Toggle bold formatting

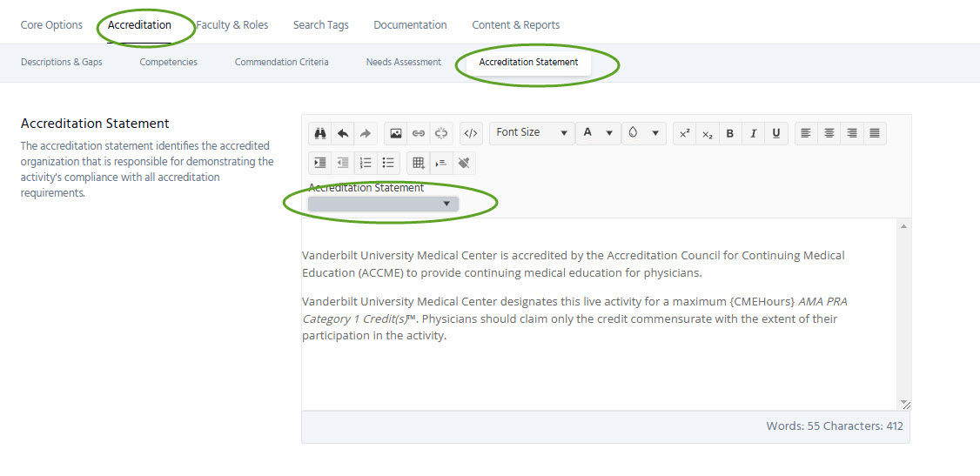tap(730, 133)
